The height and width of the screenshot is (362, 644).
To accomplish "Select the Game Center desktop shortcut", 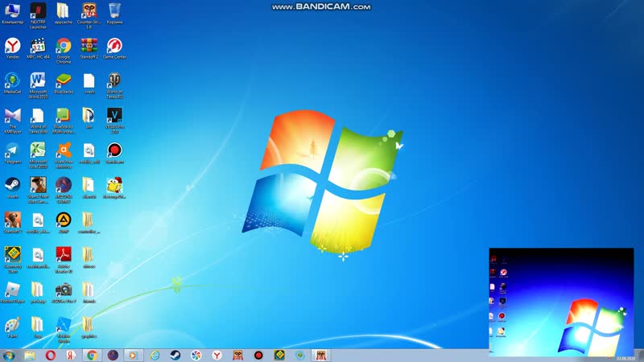I will click(x=114, y=48).
